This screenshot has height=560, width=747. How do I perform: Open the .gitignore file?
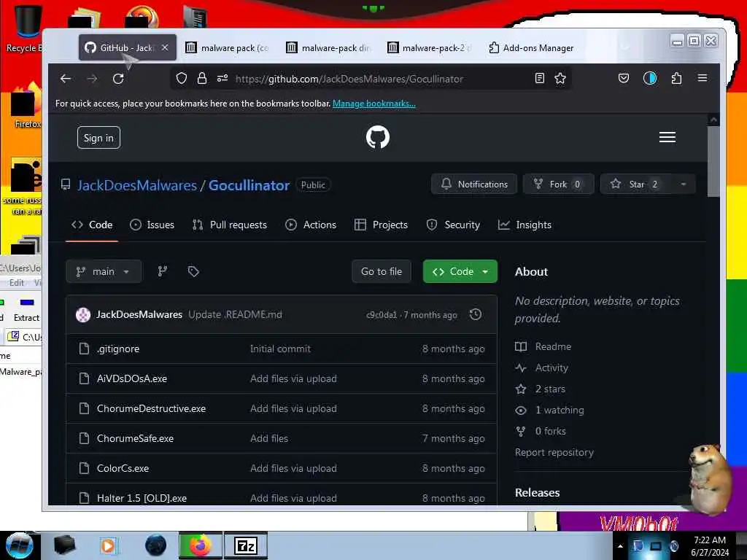coord(118,349)
